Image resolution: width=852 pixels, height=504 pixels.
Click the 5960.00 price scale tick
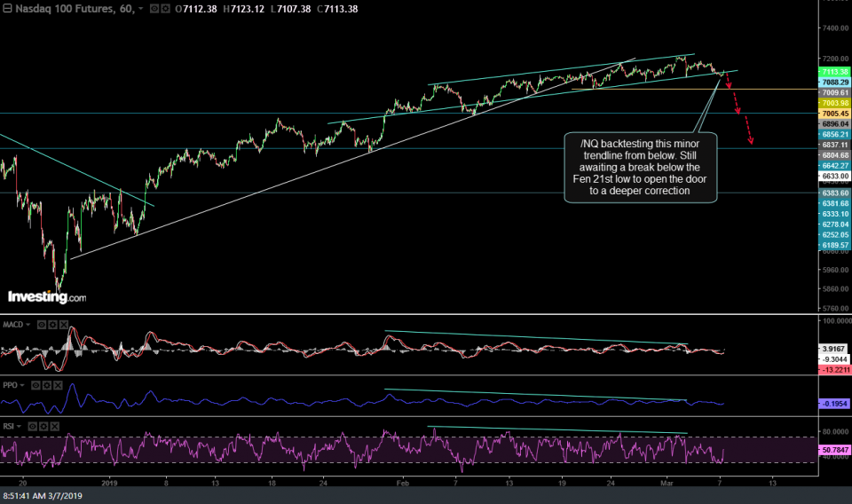coord(836,270)
